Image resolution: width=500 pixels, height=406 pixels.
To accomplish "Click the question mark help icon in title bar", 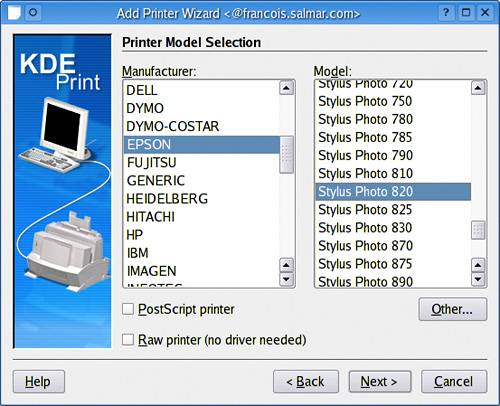I will click(x=446, y=13).
